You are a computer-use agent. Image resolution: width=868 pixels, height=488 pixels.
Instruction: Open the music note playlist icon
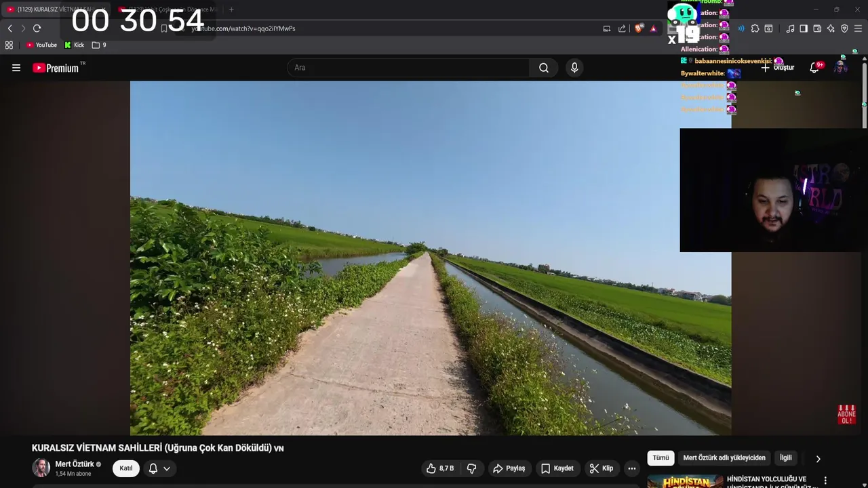click(790, 28)
